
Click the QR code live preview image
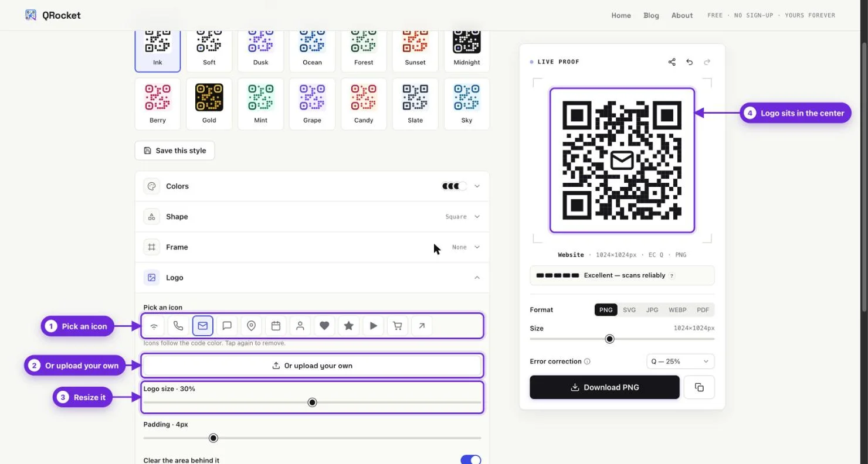622,160
